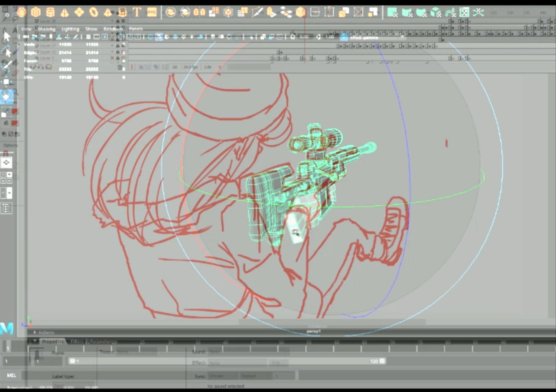Image resolution: width=556 pixels, height=392 pixels.
Task: Switch to the Properties tab
Action: point(53,342)
